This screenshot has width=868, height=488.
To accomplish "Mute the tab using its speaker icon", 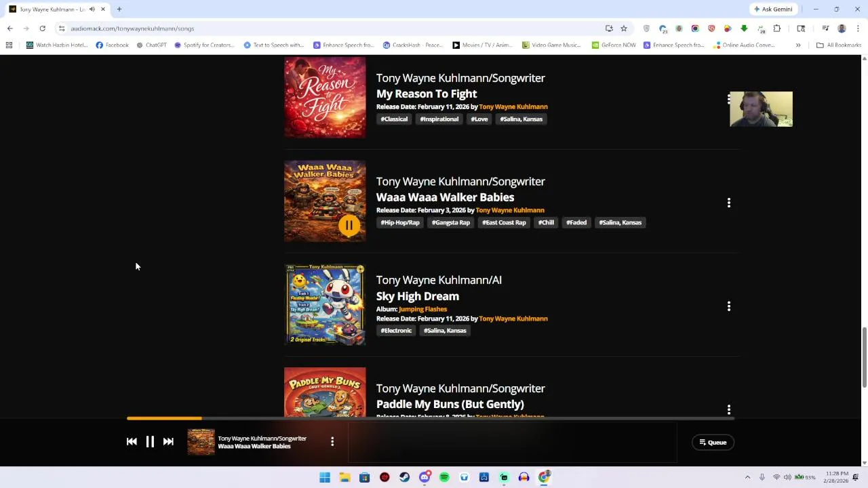I will (x=92, y=9).
